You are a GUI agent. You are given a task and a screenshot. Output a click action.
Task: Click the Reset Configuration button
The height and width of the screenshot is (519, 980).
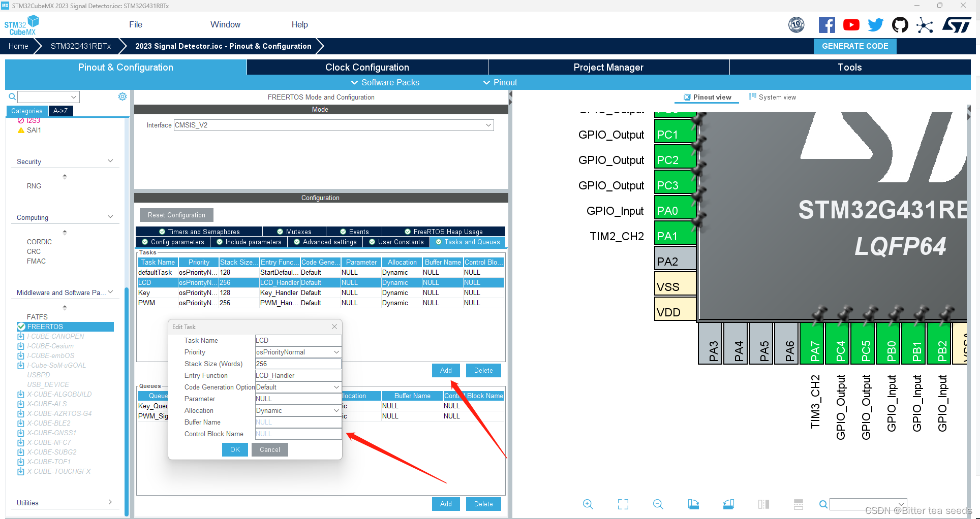pos(176,215)
